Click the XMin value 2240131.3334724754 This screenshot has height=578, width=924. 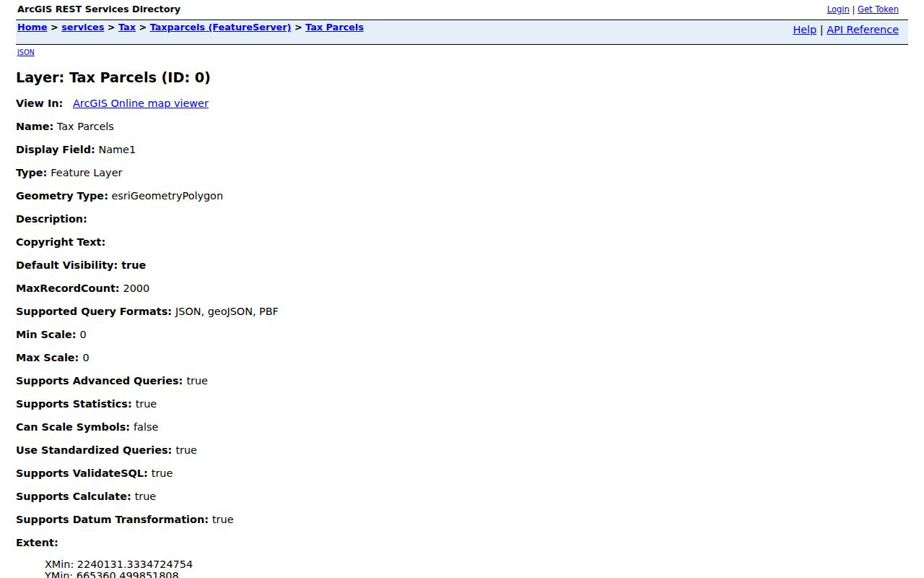point(135,564)
